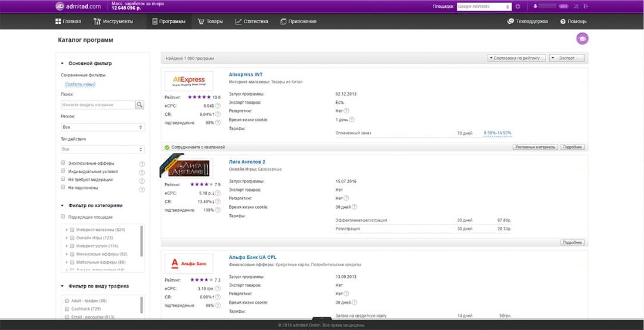
Task: Check the Интернет-магазины (624) category
Action: pos(72,230)
